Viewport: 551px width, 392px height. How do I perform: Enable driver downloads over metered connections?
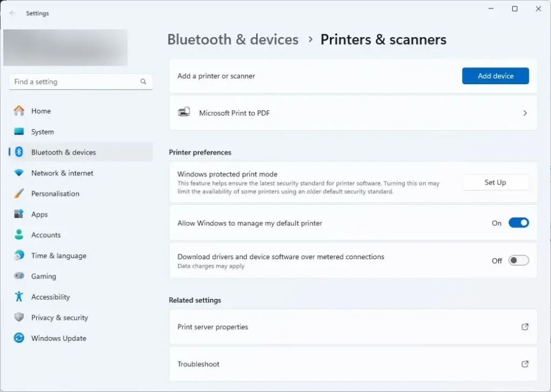[519, 261]
